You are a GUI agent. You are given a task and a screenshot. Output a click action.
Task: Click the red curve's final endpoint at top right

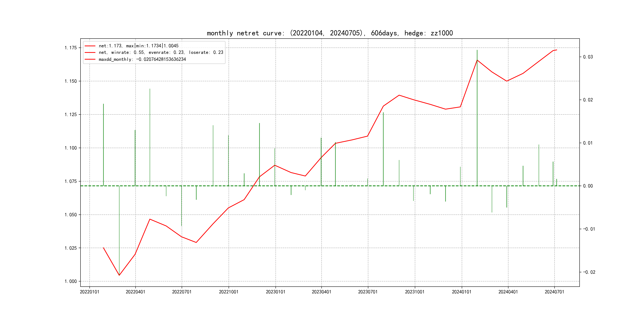(x=557, y=50)
